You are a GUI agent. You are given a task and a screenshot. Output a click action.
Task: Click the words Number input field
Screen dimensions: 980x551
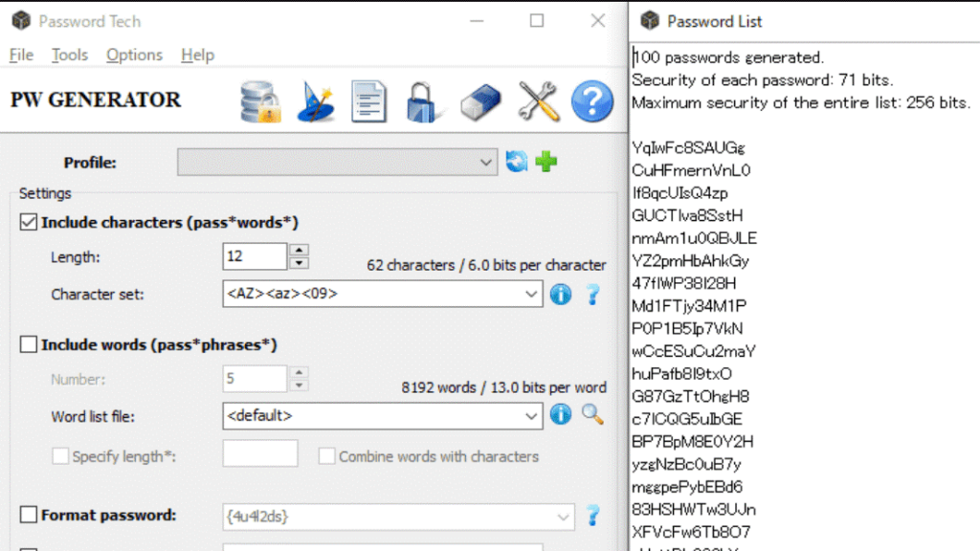tap(255, 379)
